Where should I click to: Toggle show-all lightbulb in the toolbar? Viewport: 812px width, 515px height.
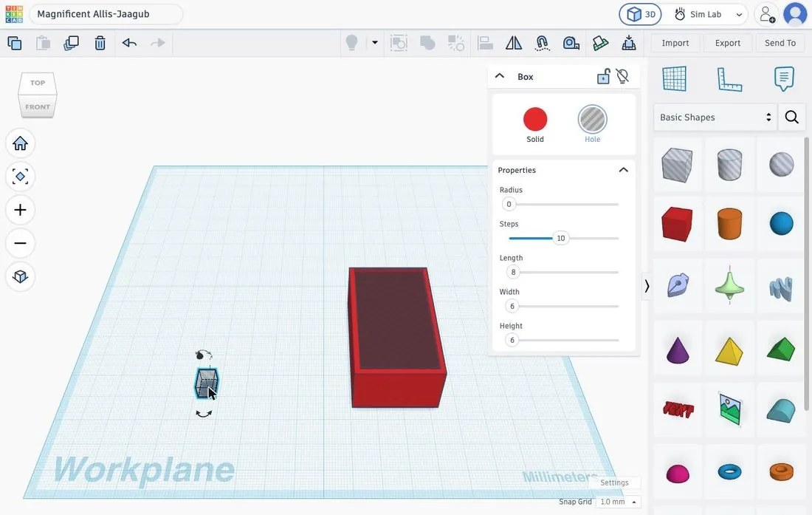click(351, 43)
